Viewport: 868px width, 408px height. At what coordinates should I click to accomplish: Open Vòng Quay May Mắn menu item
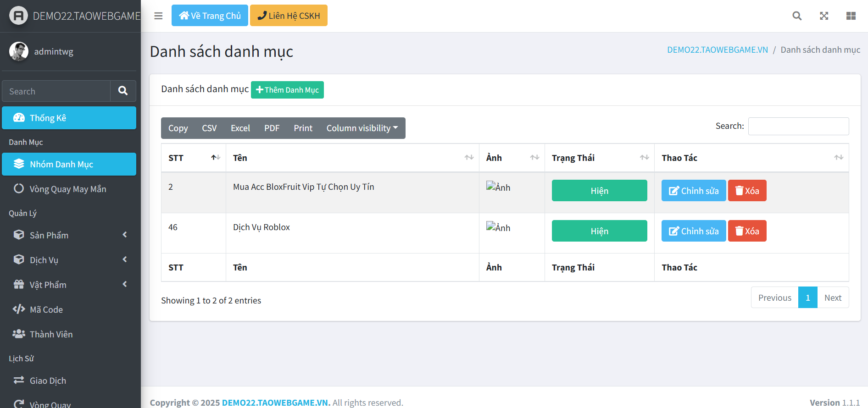tap(69, 189)
